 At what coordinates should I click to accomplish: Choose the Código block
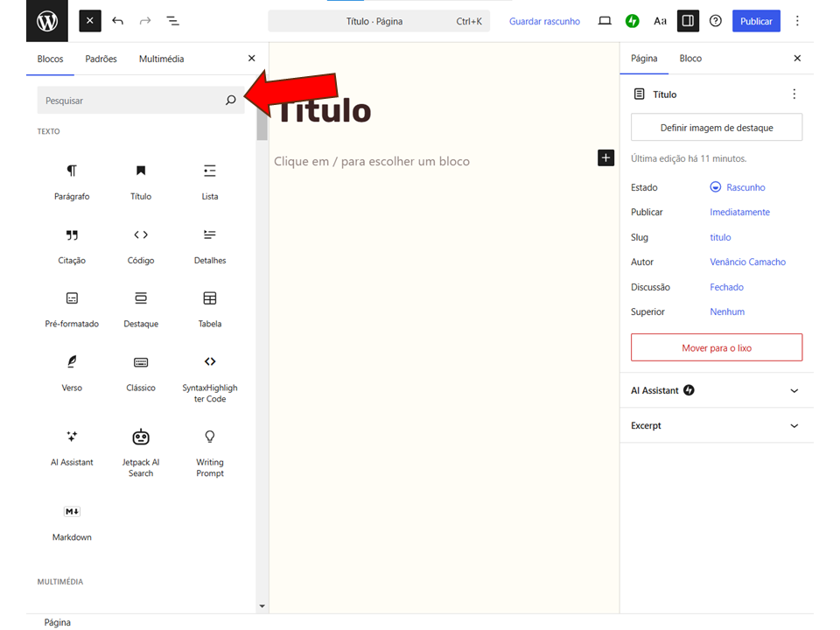(x=141, y=244)
